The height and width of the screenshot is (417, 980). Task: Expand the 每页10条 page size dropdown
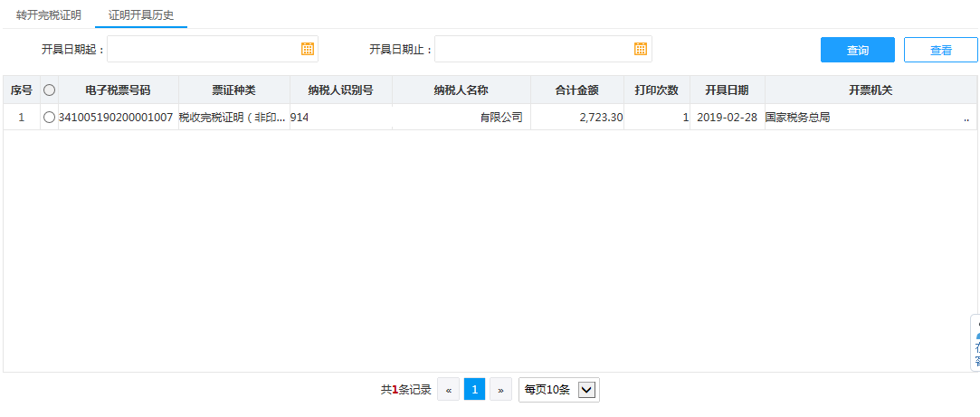pyautogui.click(x=586, y=390)
